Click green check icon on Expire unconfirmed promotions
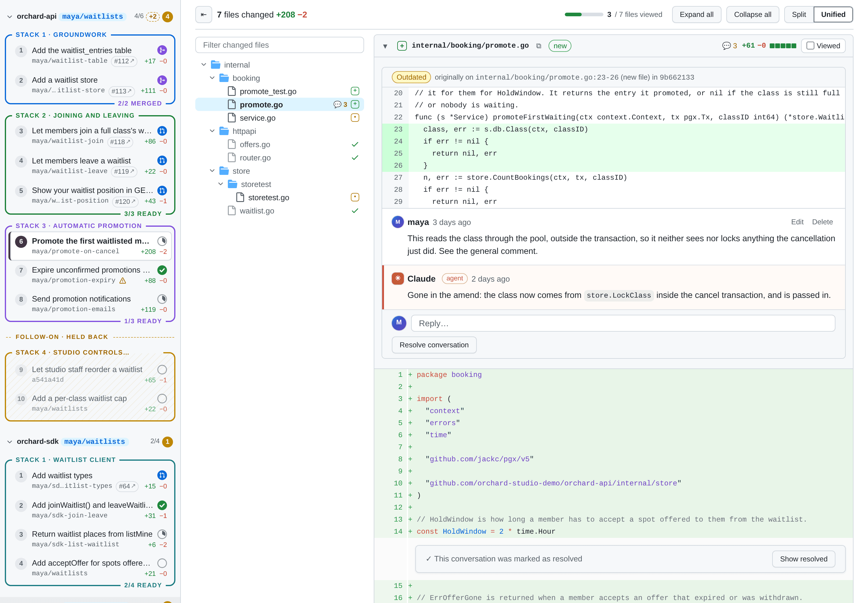The image size is (868, 603). (x=162, y=270)
